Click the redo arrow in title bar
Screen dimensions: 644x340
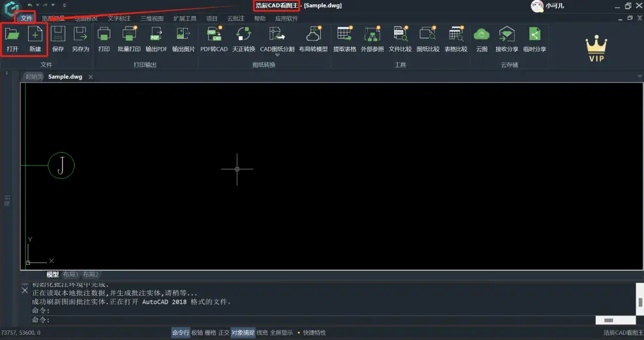45,5
